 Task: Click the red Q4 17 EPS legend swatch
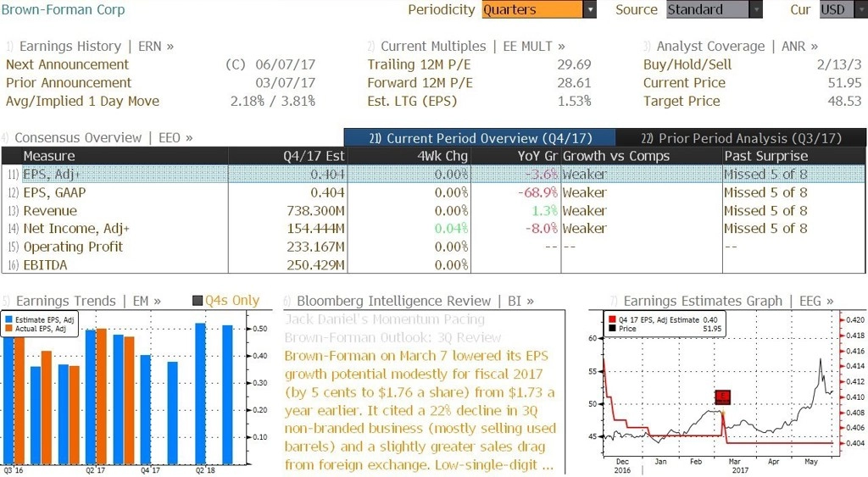click(612, 320)
